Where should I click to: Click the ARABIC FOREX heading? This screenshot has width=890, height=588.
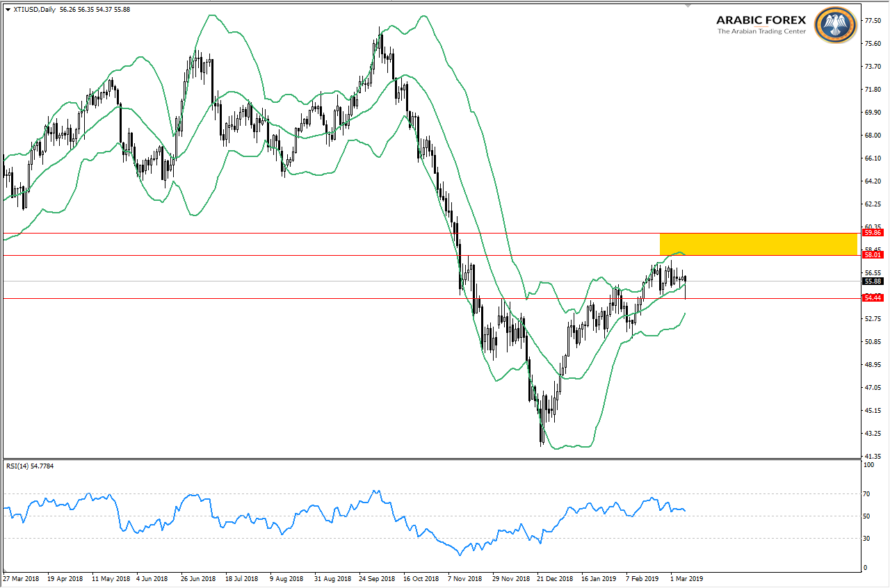pyautogui.click(x=761, y=19)
